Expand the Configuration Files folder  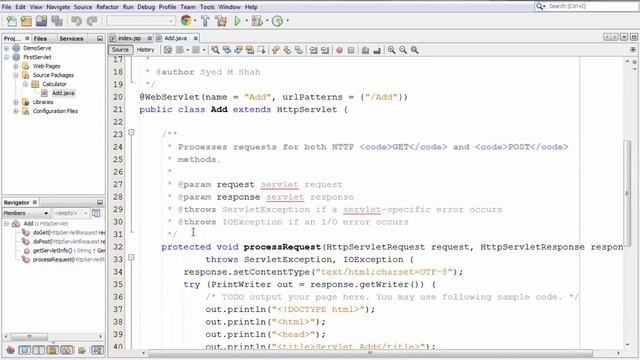tap(16, 111)
